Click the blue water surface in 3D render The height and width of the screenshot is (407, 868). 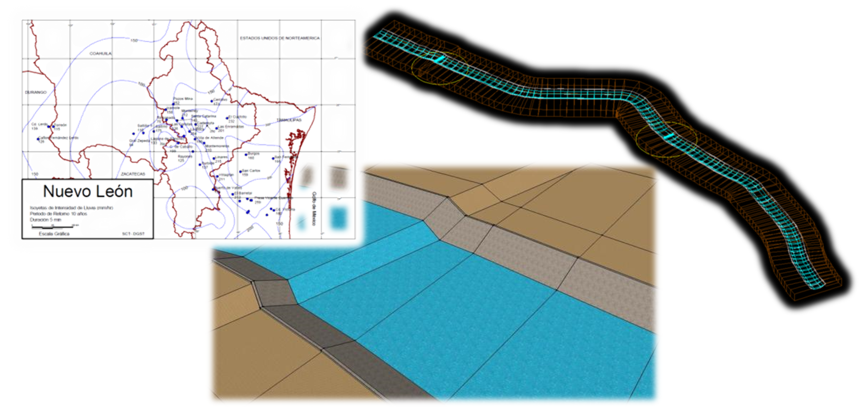pos(458,311)
